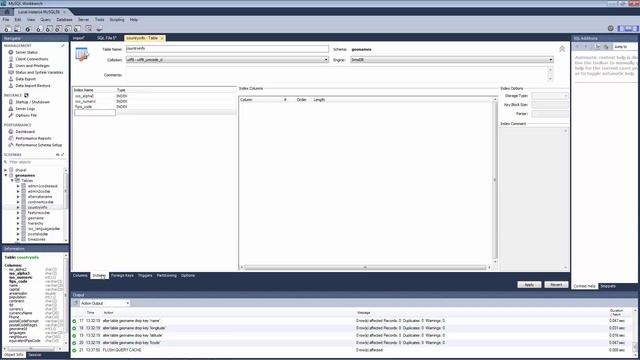Click the Users and Privileges icon

click(11, 65)
